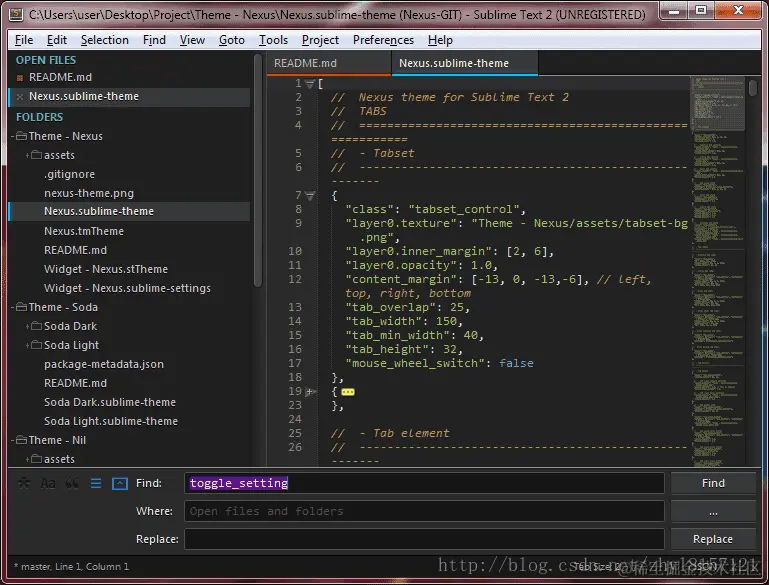Click the yellow folded-code ellipsis marker

348,392
